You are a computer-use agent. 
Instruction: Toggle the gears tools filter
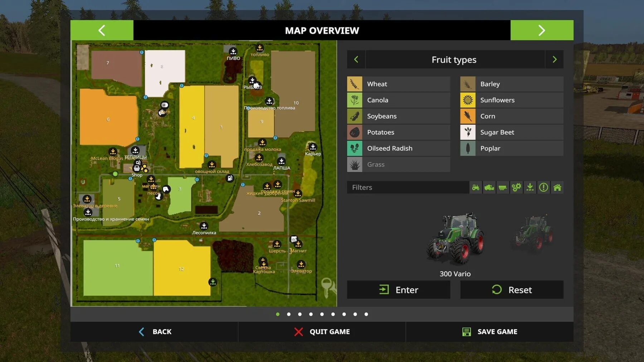[x=516, y=187]
